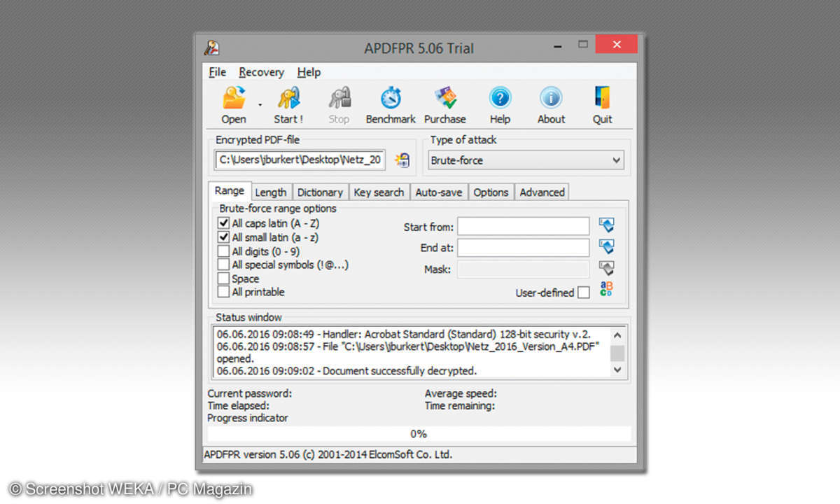Image resolution: width=840 pixels, height=504 pixels.
Task: Click the version text in status bar
Action: tap(328, 454)
